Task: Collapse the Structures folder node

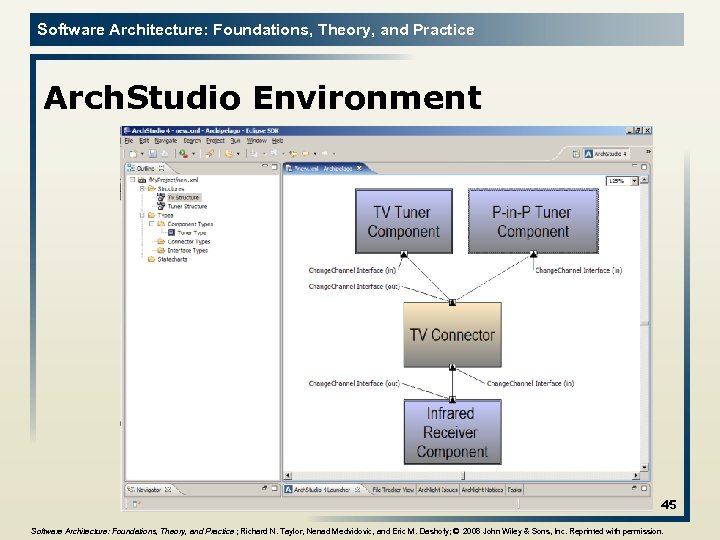Action: point(142,189)
